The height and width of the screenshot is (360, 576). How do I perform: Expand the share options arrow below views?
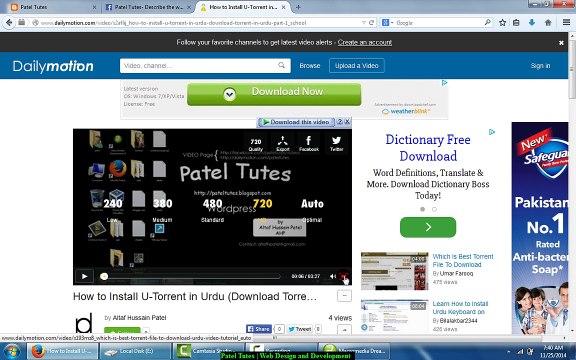pyautogui.click(x=344, y=330)
